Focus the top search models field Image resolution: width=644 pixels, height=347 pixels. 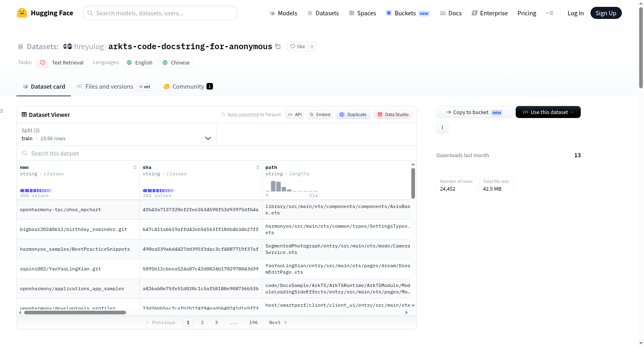pyautogui.click(x=160, y=13)
